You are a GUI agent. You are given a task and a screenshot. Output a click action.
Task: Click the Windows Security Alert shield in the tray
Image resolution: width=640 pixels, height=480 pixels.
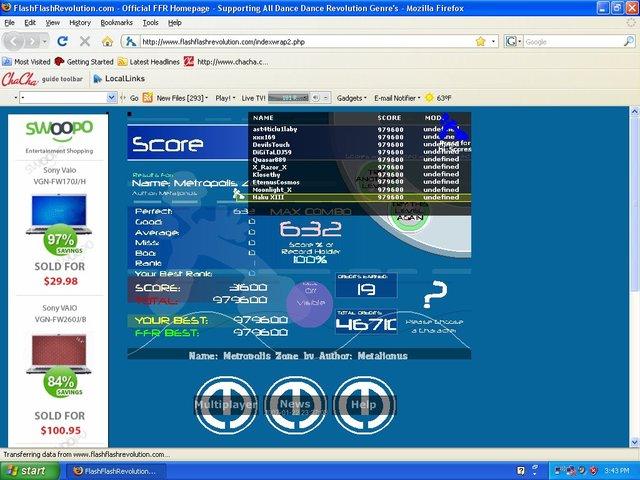[x=593, y=471]
